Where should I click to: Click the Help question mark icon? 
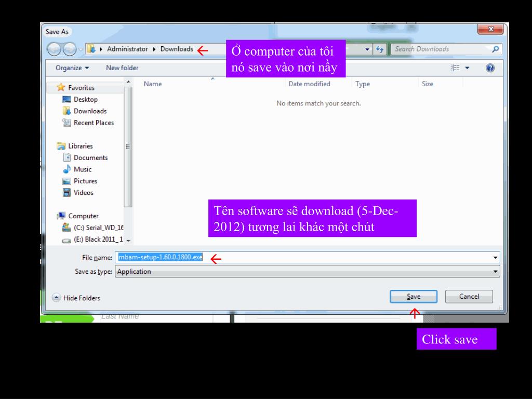(490, 68)
